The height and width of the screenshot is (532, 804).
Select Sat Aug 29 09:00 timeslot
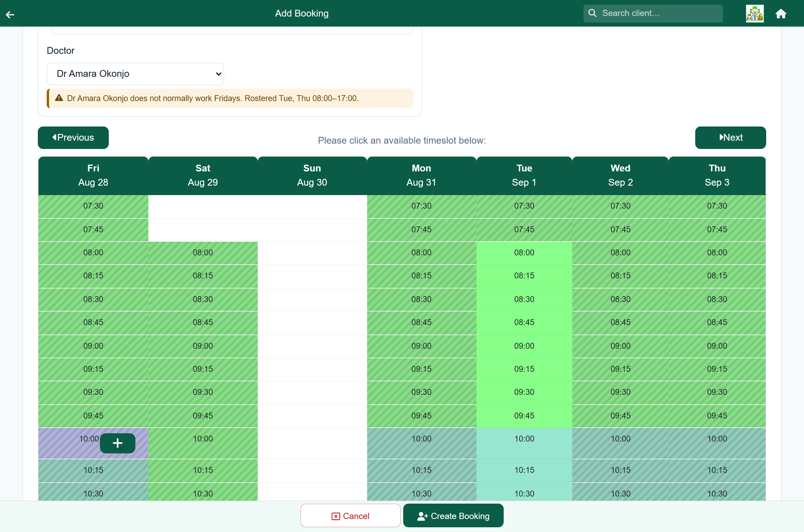coord(203,346)
